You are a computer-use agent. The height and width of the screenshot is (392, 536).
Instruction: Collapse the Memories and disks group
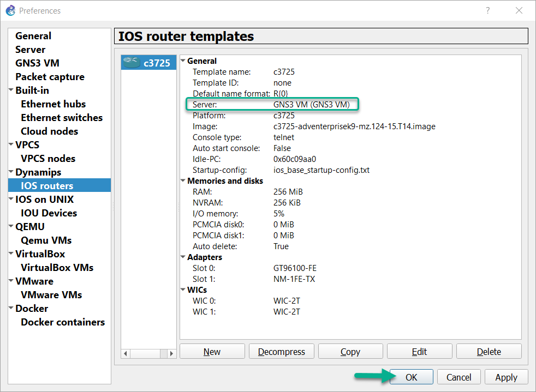183,180
